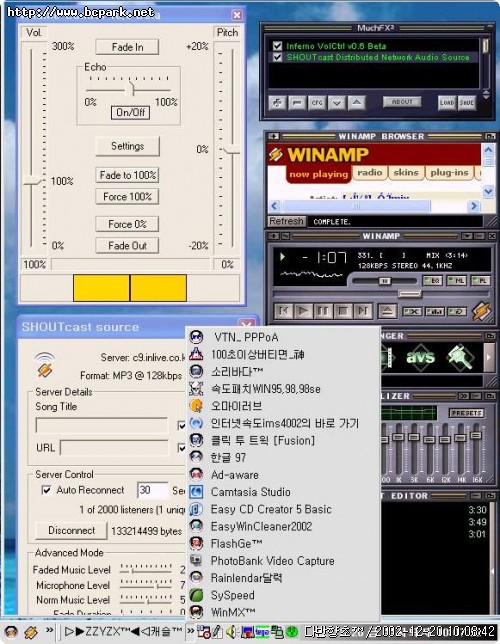Screen dimensions: 500x644
Task: Switch to now playing tab in Winamp Browser
Action: tap(318, 174)
